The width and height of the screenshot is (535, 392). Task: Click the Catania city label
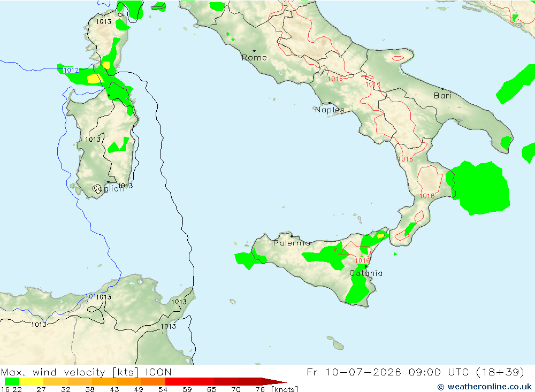366,273
